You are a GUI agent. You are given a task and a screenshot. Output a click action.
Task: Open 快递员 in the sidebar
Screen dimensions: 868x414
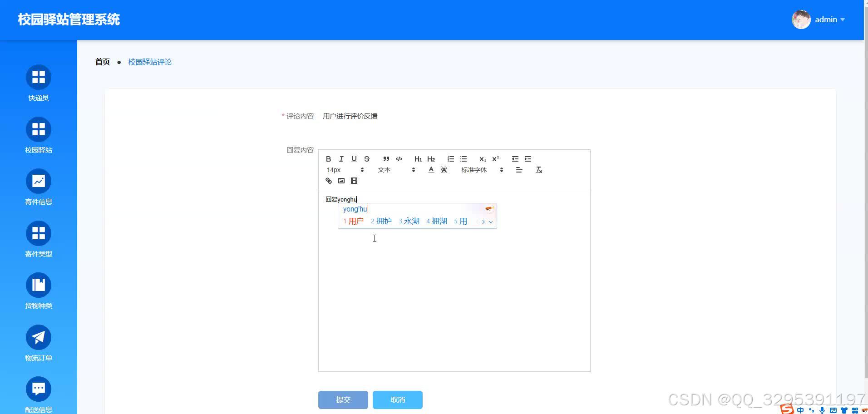[x=39, y=83]
